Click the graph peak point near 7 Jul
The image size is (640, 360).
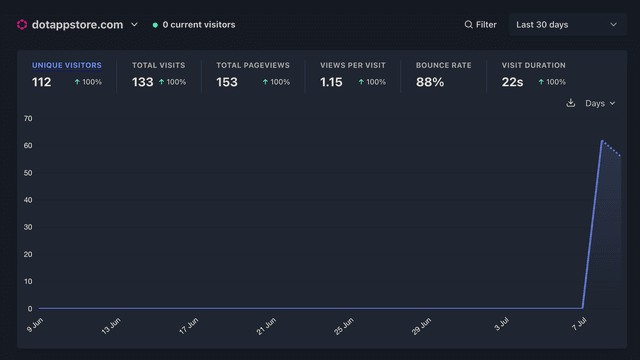click(602, 141)
